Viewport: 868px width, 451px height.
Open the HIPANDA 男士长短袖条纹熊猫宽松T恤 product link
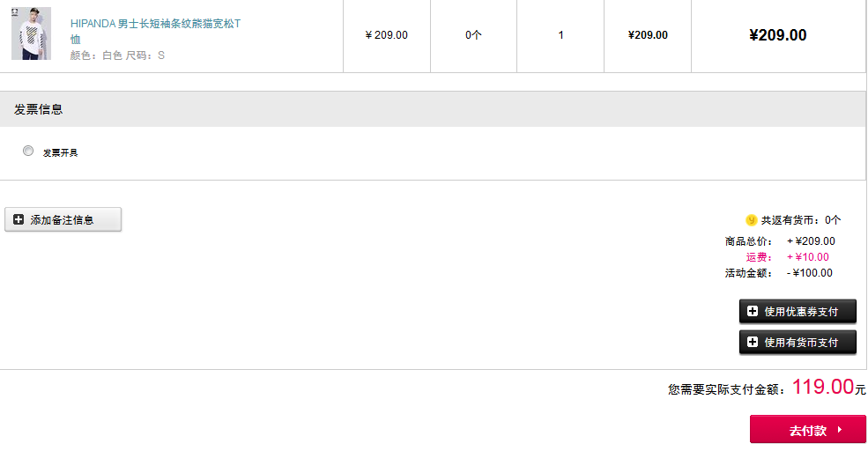click(x=156, y=31)
